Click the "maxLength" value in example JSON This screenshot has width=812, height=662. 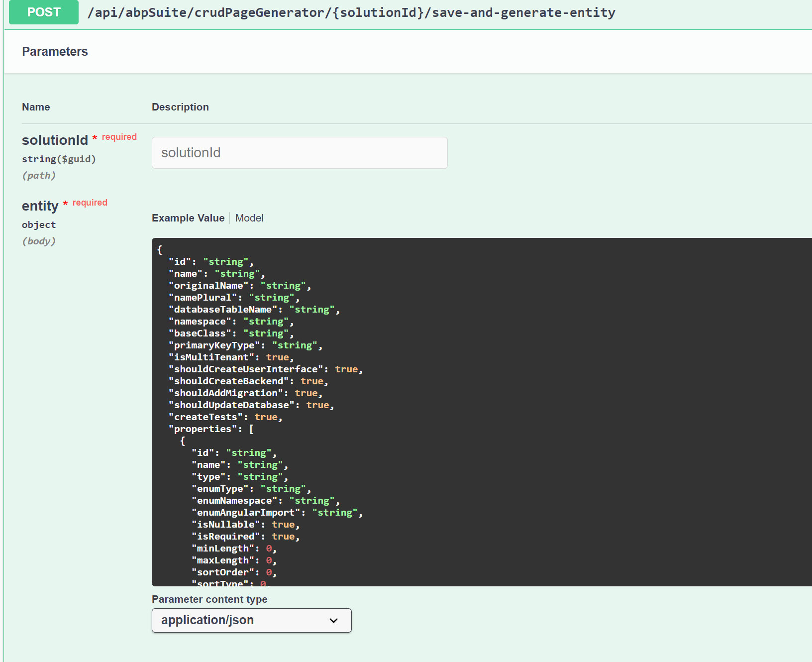point(269,560)
